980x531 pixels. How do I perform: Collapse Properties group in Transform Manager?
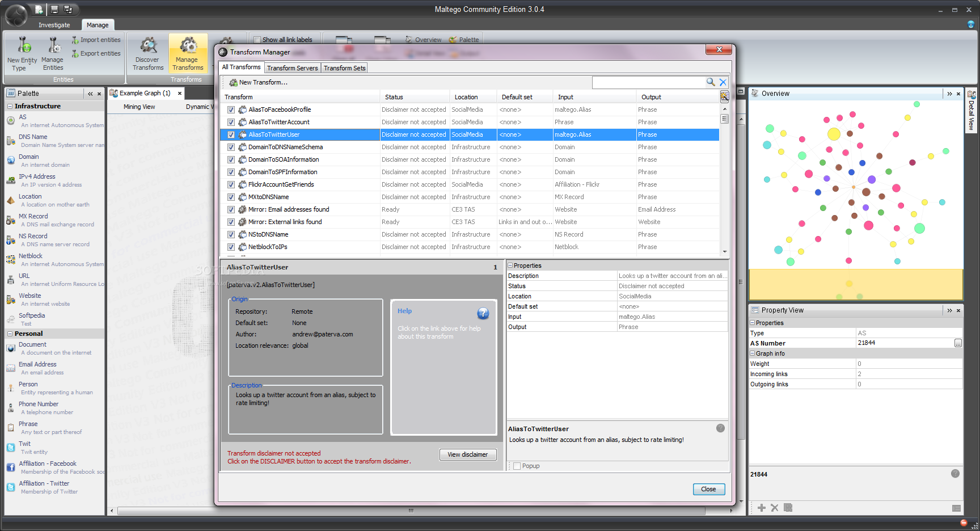(510, 265)
